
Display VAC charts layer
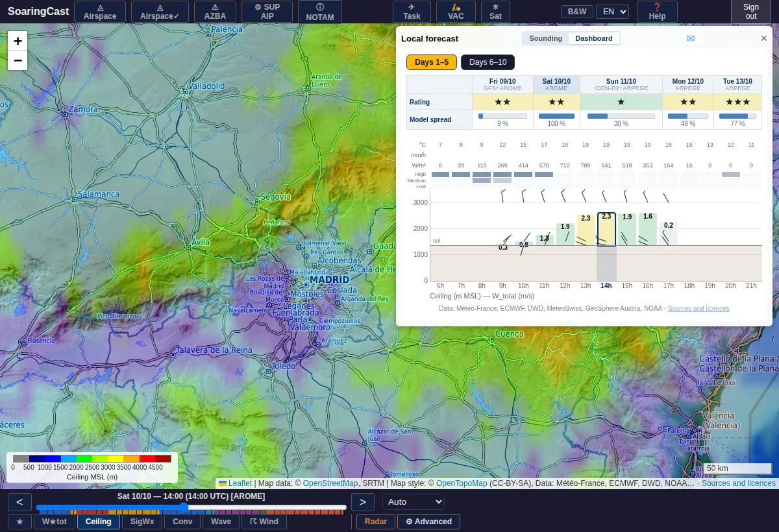coord(456,12)
